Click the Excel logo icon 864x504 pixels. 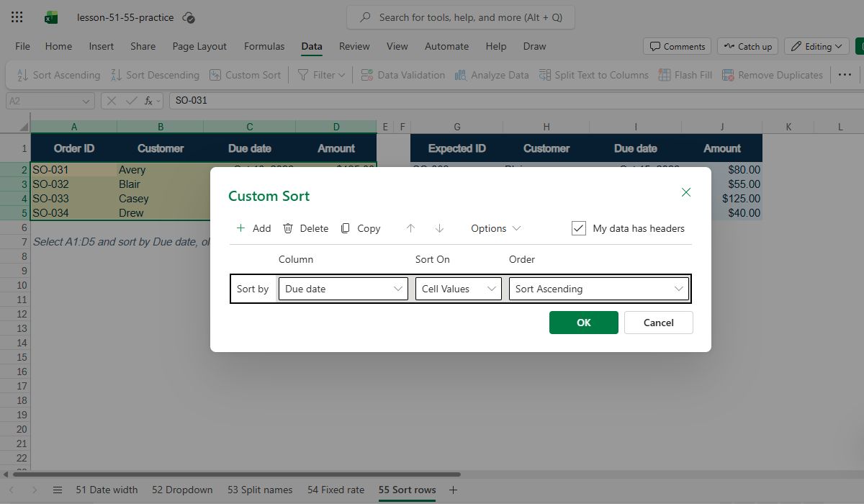point(51,17)
